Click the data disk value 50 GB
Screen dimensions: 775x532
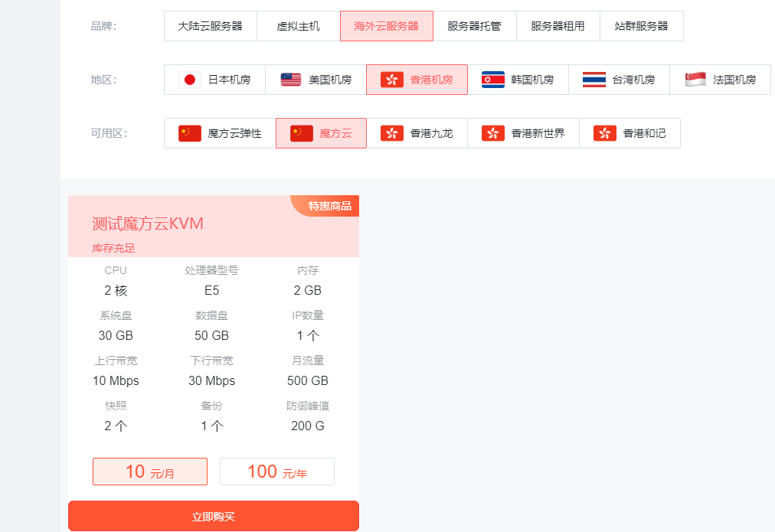pos(211,335)
